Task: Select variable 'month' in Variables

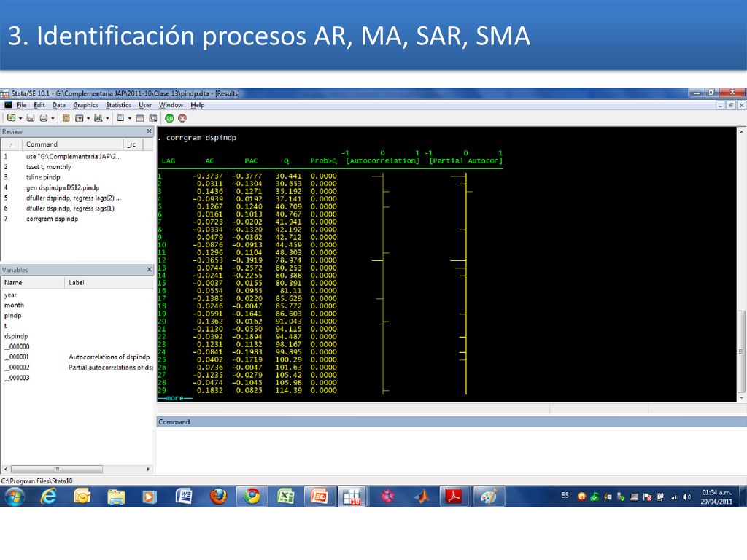Action: [x=14, y=306]
